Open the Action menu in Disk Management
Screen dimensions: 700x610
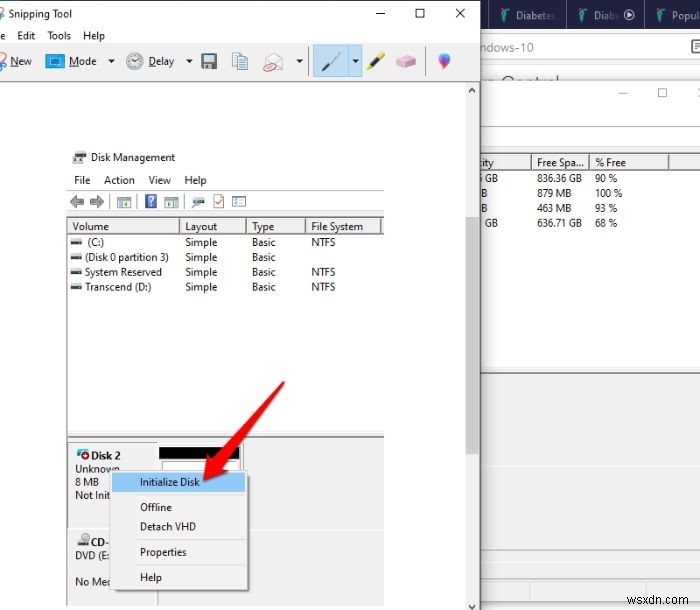point(119,180)
